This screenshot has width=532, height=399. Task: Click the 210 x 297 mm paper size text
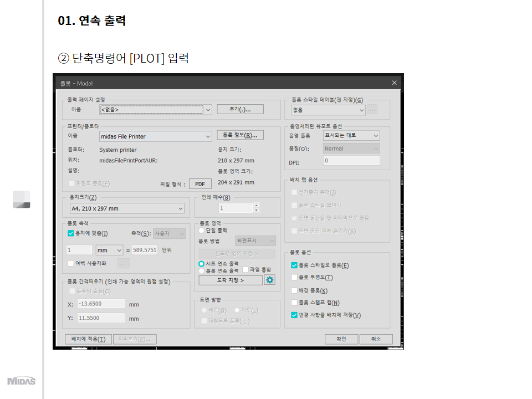point(236,161)
